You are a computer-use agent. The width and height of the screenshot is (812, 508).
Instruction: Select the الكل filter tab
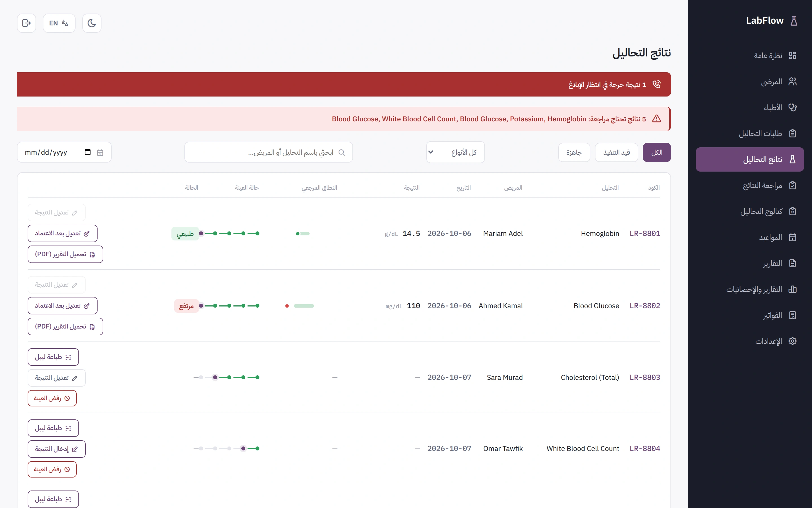click(657, 152)
